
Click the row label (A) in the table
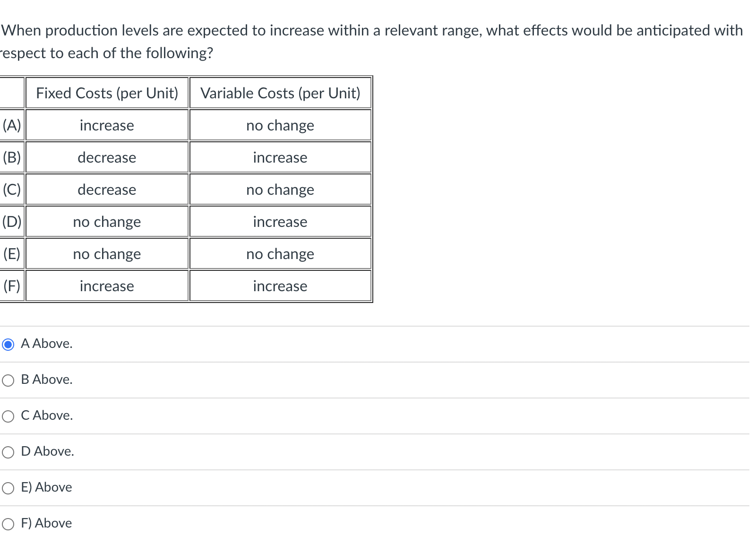pos(11,125)
